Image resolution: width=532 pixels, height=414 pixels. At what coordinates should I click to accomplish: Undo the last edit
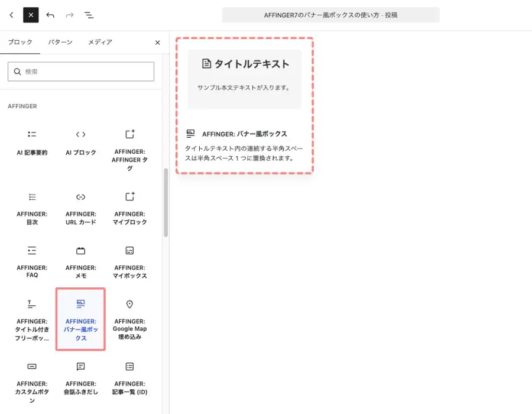[50, 15]
